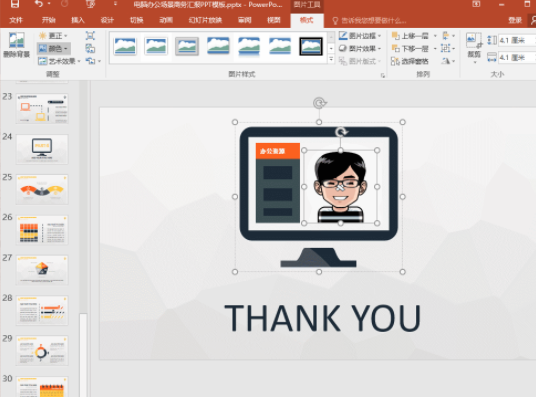536x399 pixels.
Task: Start slideshow from beginning icon in title bar
Action: 90,4
